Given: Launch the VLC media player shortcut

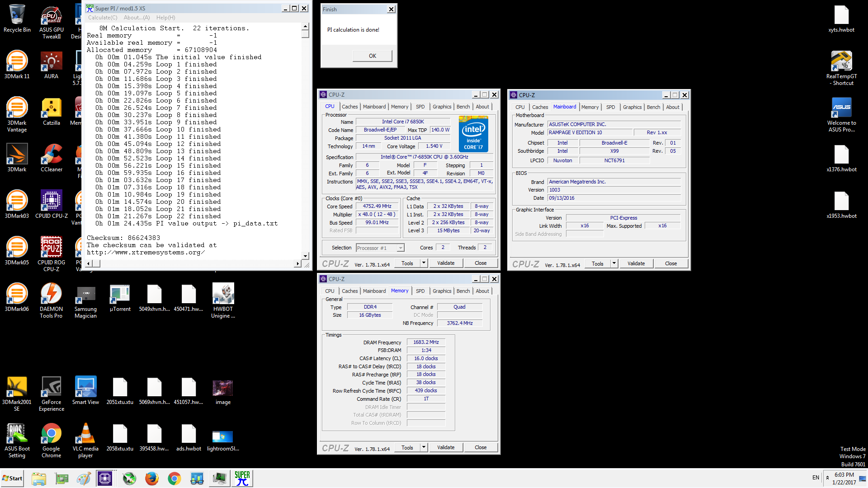Looking at the screenshot, I should [x=85, y=441].
